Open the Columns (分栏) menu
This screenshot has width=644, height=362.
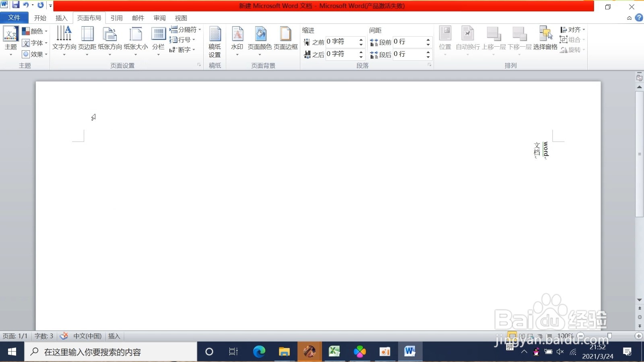(158, 41)
